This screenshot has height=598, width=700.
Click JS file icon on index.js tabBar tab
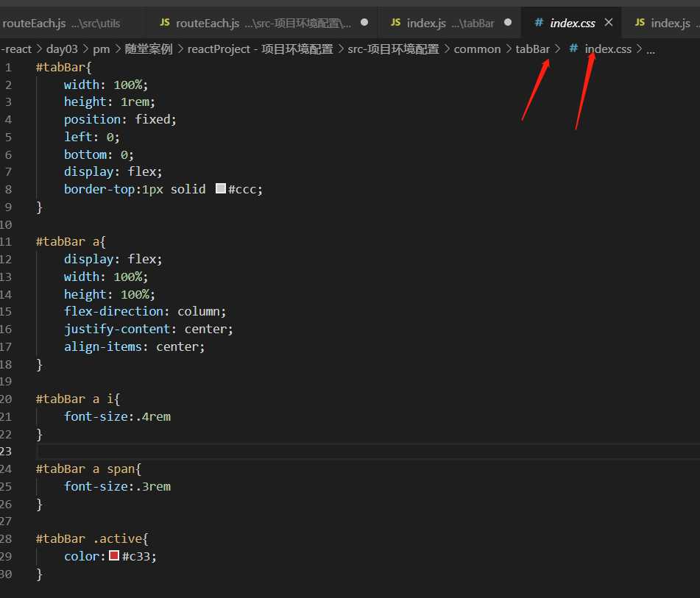click(395, 22)
